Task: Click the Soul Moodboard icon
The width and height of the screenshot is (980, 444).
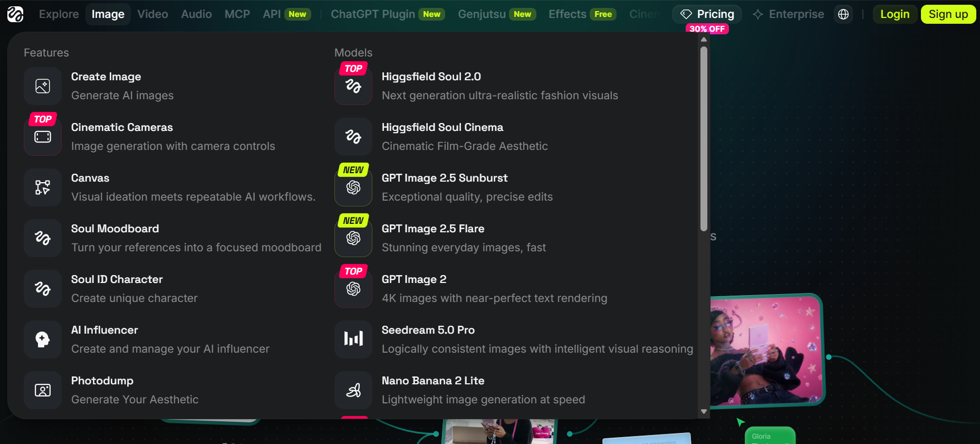Action: coord(43,238)
